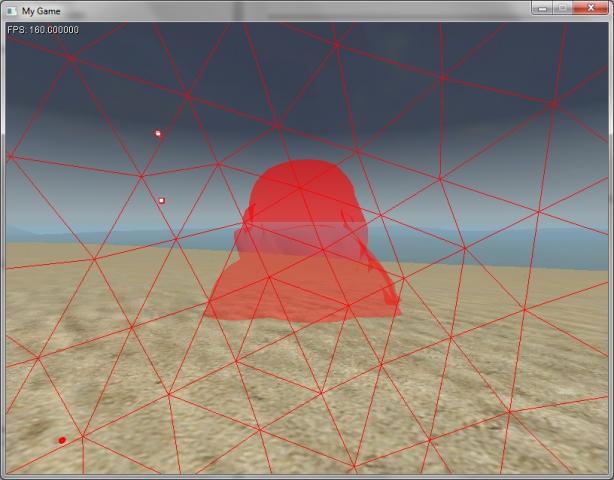This screenshot has height=480, width=614.
Task: Click the flat red base of the model
Action: click(300, 305)
